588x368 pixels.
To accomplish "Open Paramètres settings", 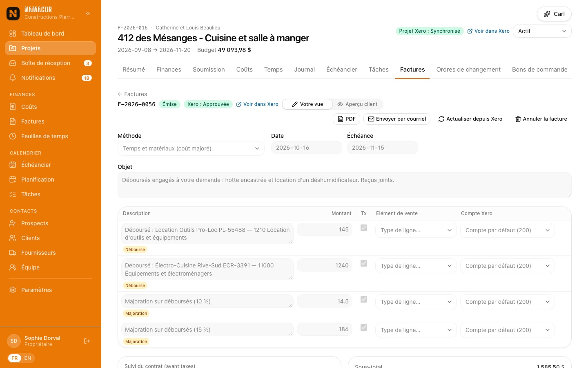I will [x=50, y=290].
